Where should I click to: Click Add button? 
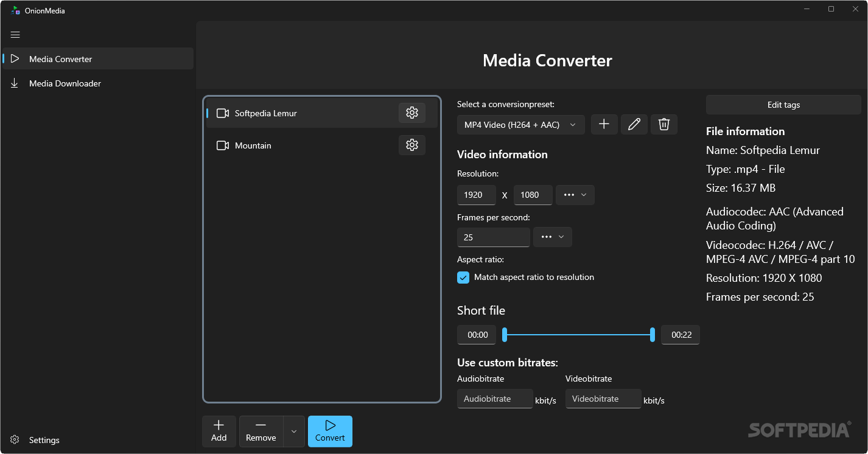[219, 431]
